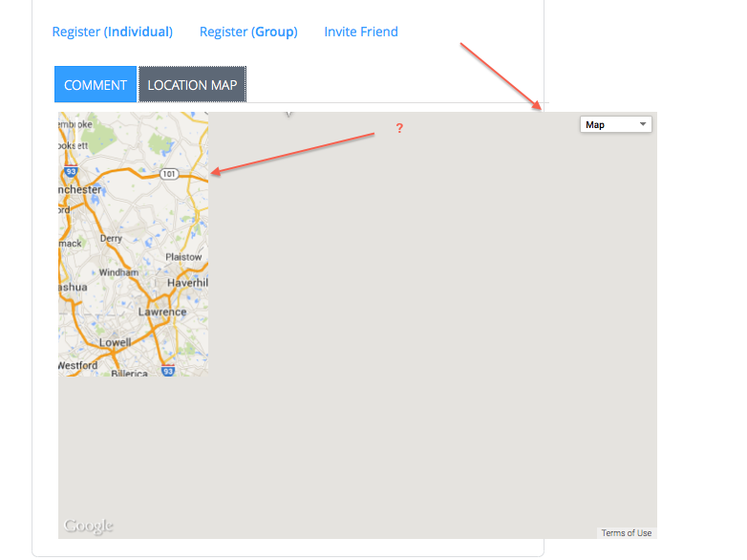Click the Google logo on the map
Screen dimensions: 747x560
click(x=88, y=526)
